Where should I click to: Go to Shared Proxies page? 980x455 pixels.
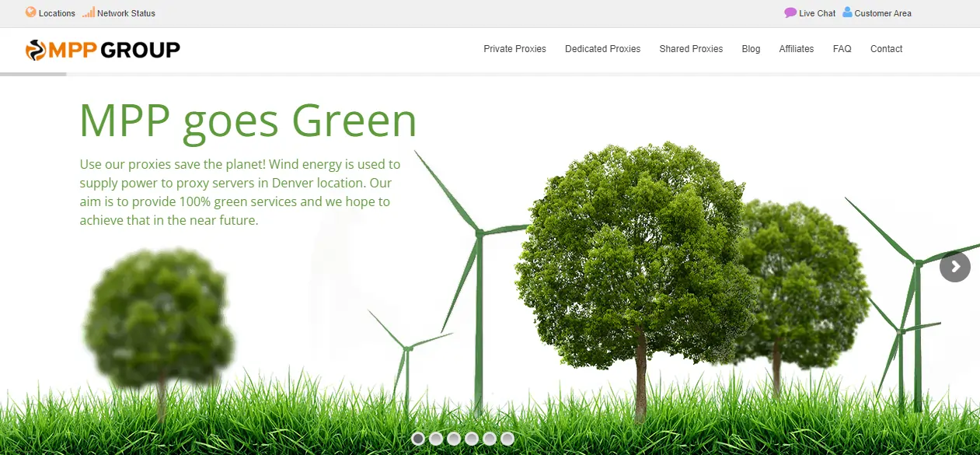coord(691,49)
